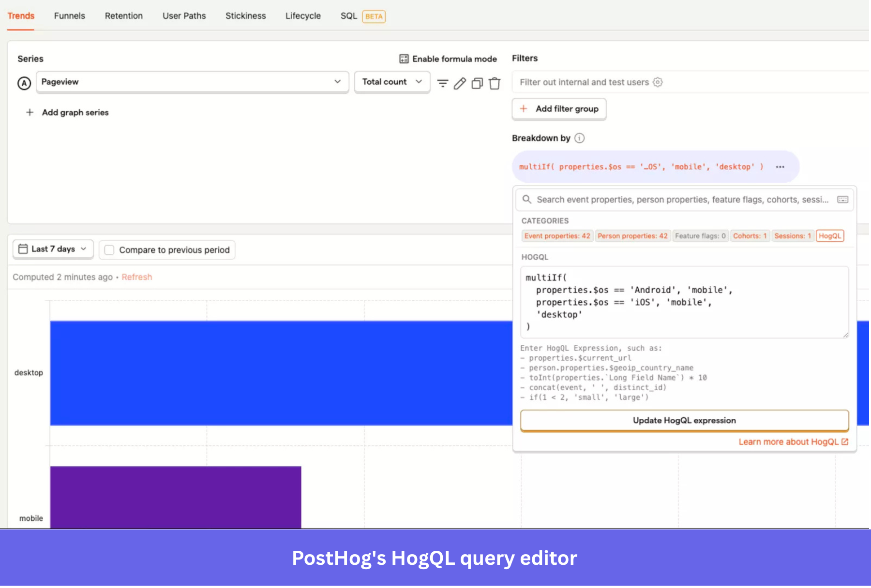Click the formula mode calculator icon
This screenshot has width=871, height=588.
404,59
